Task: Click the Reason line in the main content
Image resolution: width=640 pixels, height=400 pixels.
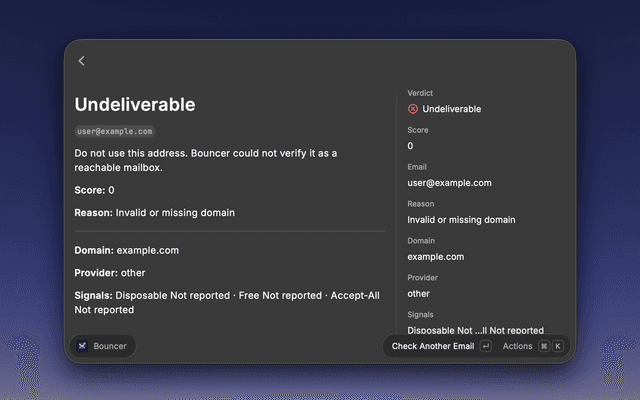Action: [x=154, y=213]
